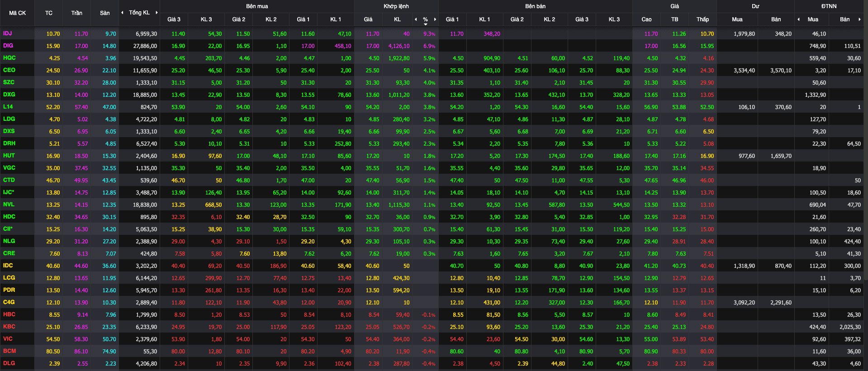The height and width of the screenshot is (371, 868).
Task: Click right arrow beside Tổng KL header
Action: coord(157,13)
